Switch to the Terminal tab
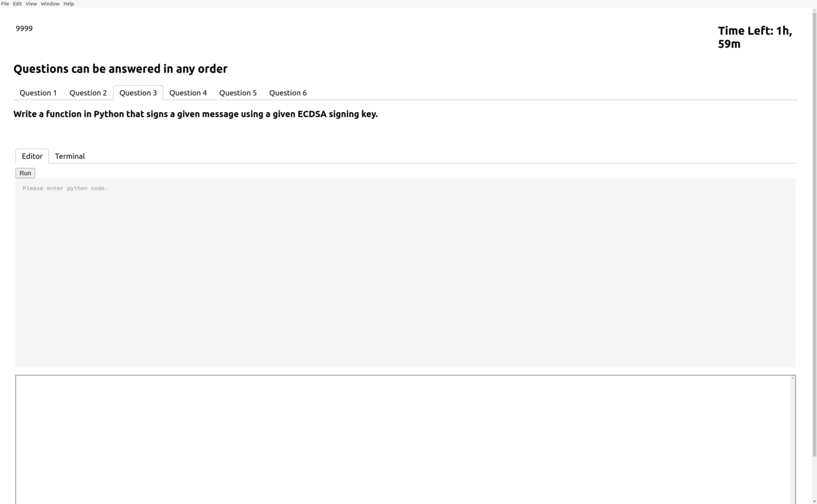Image resolution: width=817 pixels, height=504 pixels. tap(70, 156)
